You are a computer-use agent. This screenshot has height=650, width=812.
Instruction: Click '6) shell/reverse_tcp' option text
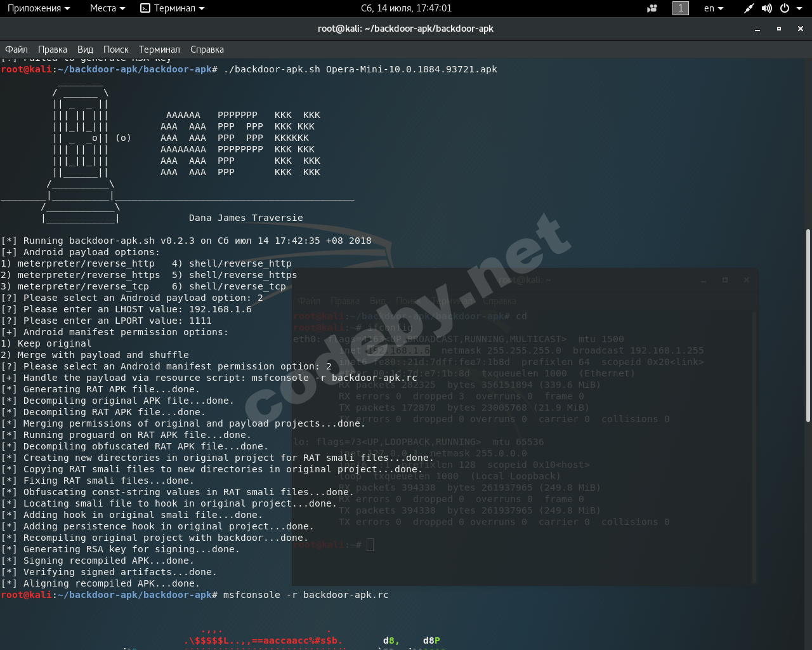(x=229, y=286)
